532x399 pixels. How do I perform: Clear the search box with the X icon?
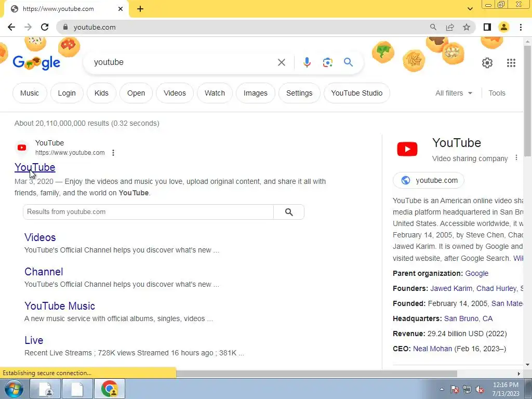281,62
